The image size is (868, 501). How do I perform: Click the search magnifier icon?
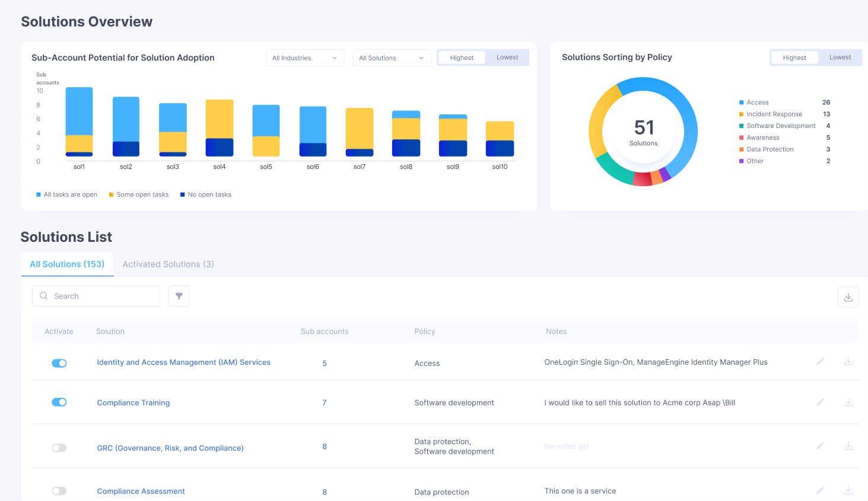[x=44, y=296]
